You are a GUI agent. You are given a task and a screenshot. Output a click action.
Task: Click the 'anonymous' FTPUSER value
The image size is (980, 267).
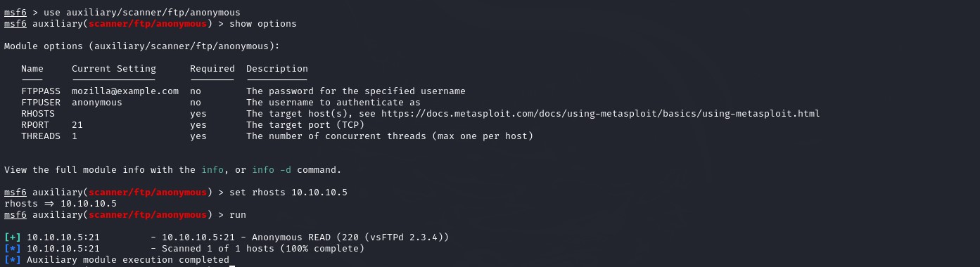click(97, 102)
